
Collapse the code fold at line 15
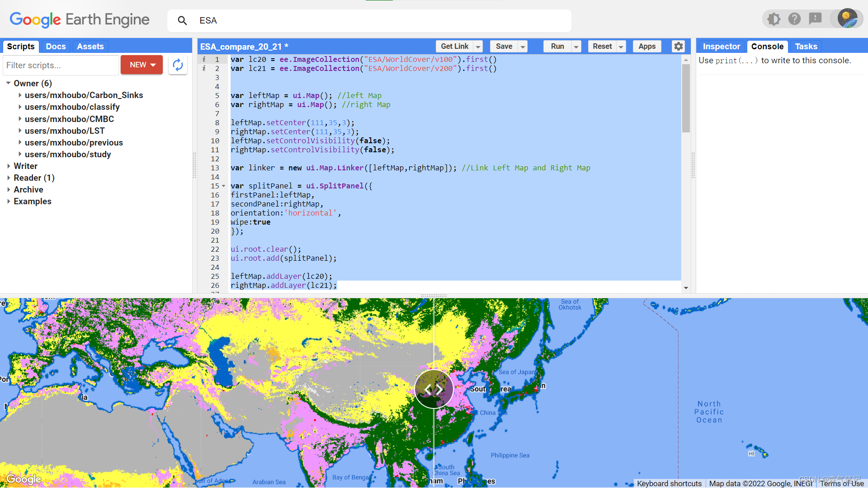click(223, 186)
